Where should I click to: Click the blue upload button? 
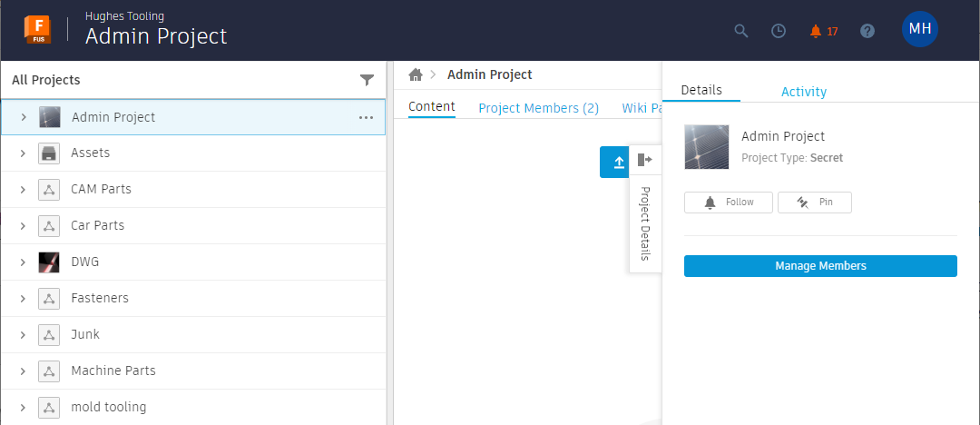(614, 163)
